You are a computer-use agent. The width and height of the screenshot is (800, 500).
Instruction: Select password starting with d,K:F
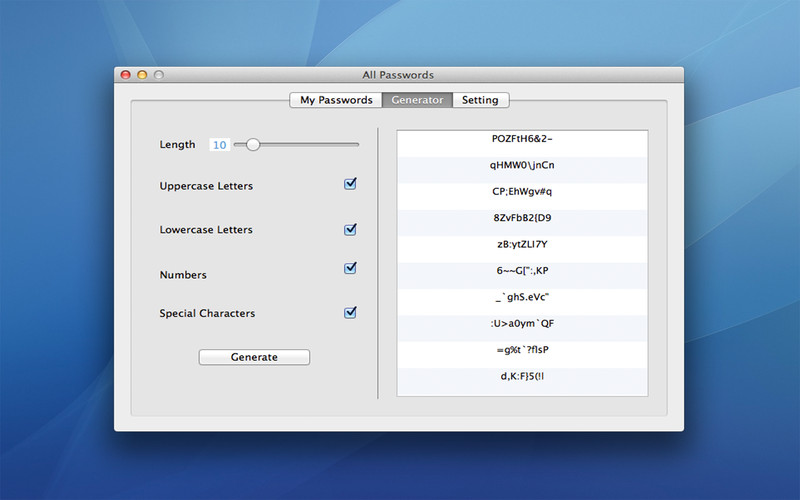[522, 382]
